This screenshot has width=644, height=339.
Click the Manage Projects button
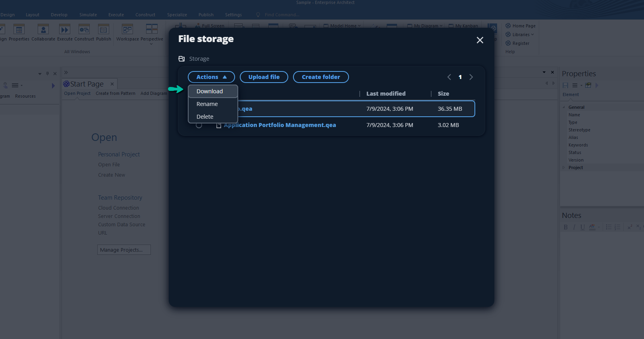124,250
